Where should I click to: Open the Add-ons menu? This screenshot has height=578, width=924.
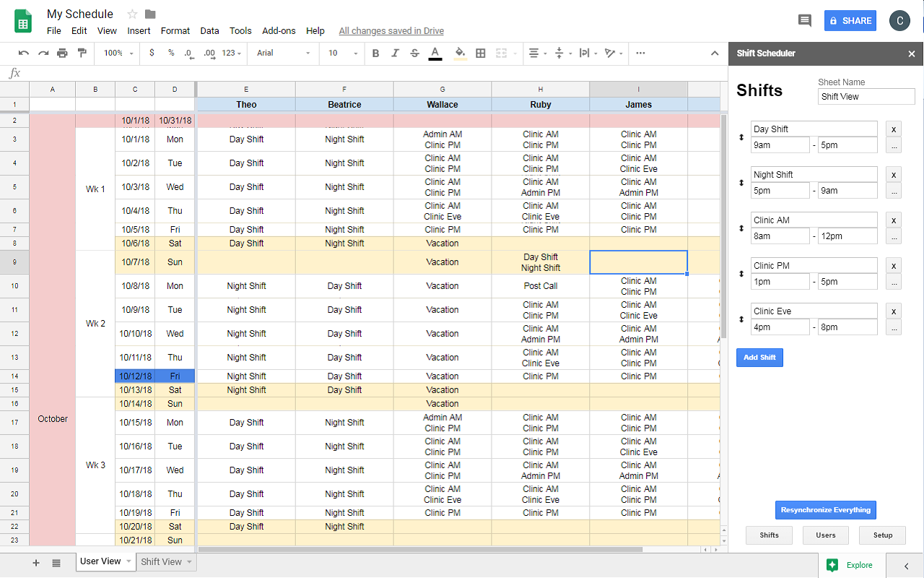pos(279,30)
